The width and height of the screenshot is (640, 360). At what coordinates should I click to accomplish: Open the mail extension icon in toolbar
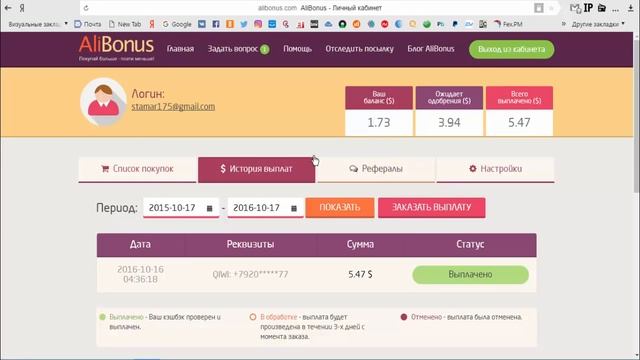pos(575,8)
